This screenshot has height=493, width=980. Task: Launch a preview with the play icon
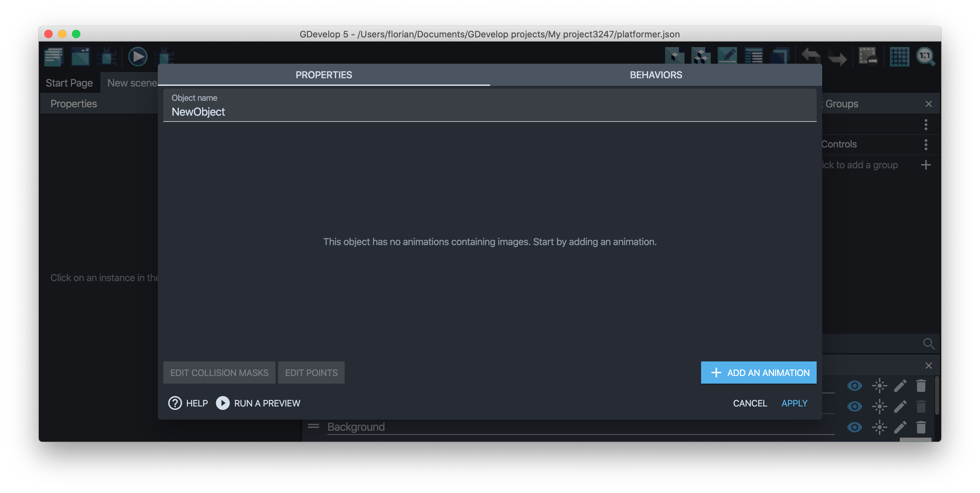(x=138, y=56)
